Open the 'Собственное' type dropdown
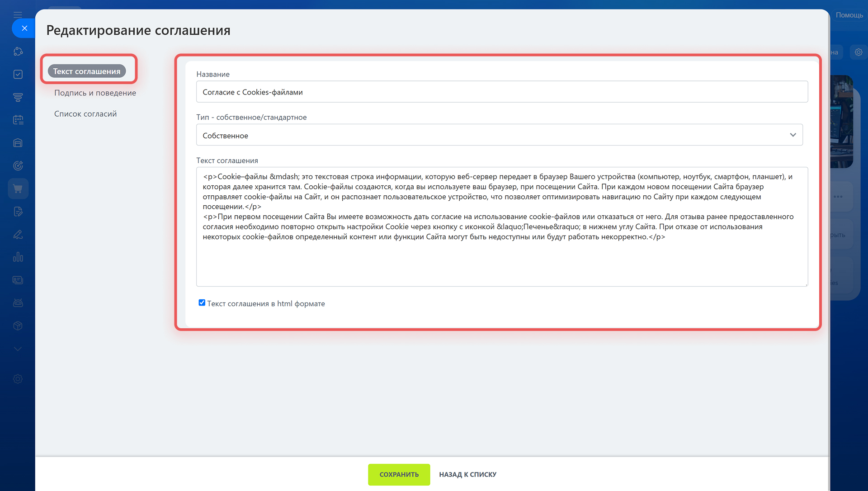 pyautogui.click(x=499, y=135)
